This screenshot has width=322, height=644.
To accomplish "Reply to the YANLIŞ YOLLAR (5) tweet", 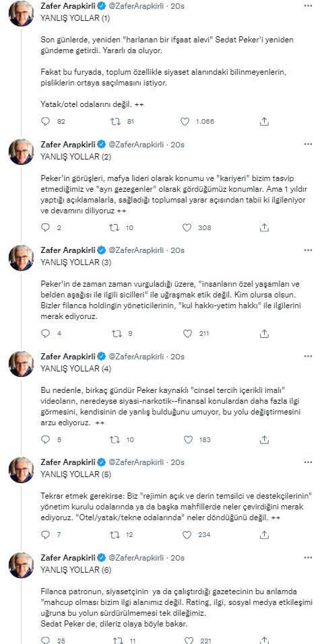I will 46,534.
